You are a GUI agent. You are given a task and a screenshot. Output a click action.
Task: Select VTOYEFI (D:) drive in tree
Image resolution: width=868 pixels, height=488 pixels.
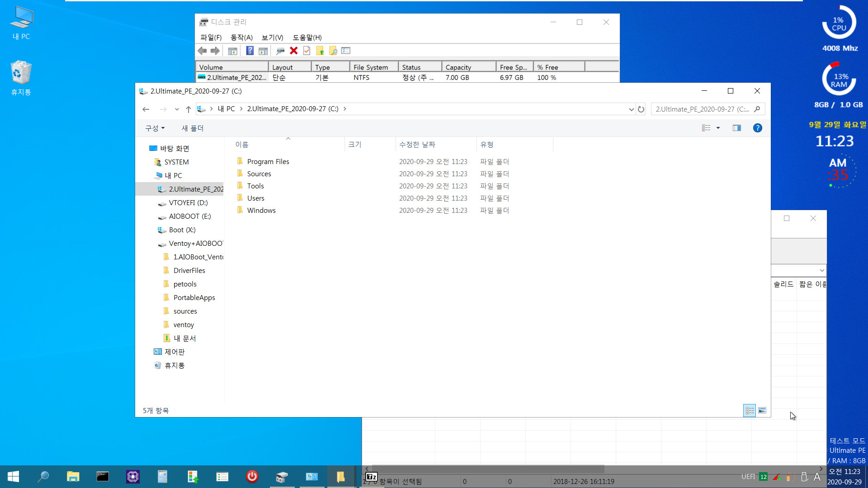(189, 203)
